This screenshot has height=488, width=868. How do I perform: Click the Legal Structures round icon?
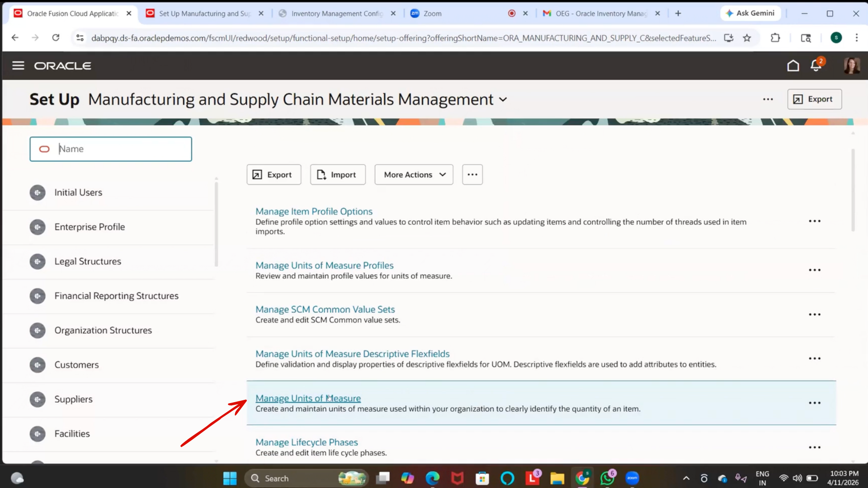38,262
